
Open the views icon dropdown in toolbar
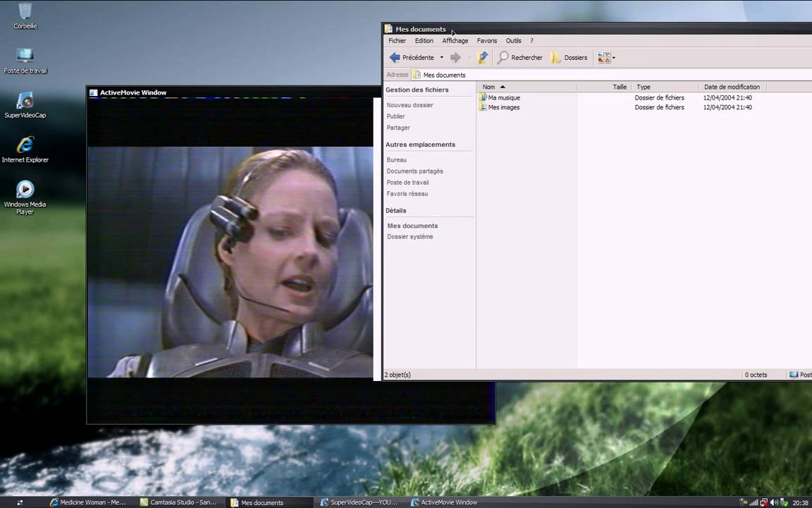(x=606, y=58)
